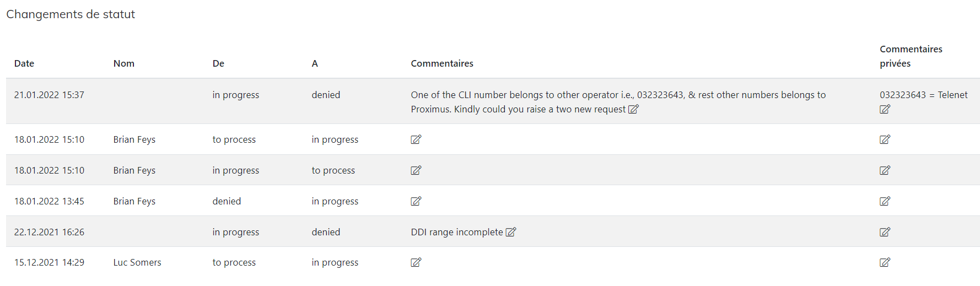
Task: Select the 'Luc Somers' name cell
Action: tap(137, 262)
